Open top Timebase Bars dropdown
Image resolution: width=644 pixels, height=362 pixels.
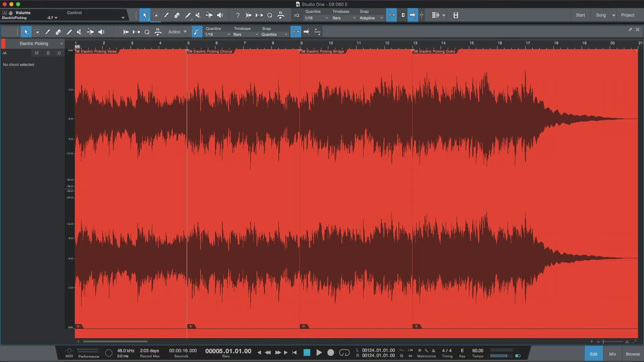point(344,18)
